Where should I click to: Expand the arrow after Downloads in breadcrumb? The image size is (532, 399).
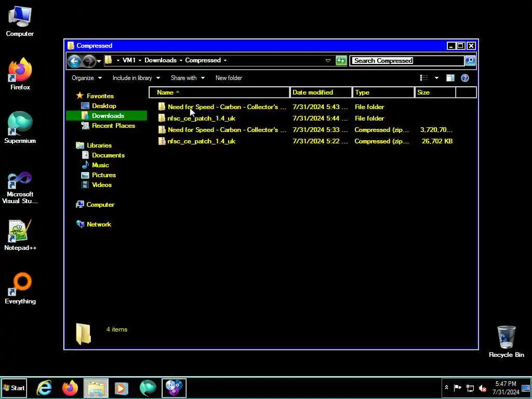pos(181,60)
